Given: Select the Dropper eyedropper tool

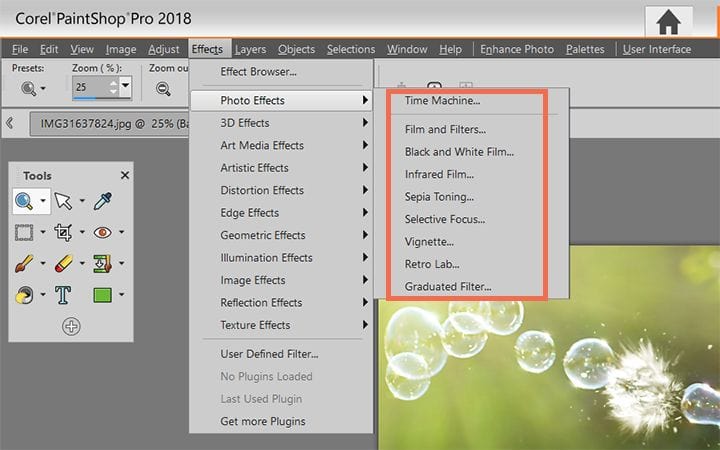Looking at the screenshot, I should point(102,201).
